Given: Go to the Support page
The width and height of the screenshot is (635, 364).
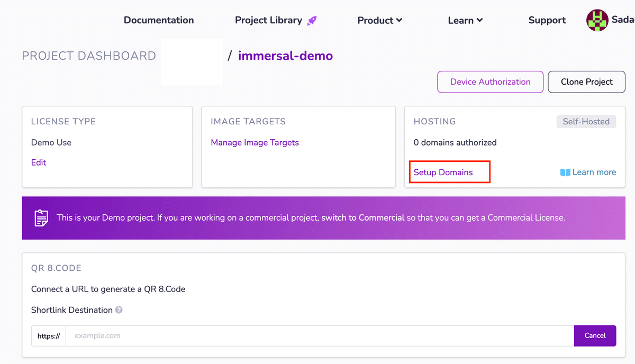Looking at the screenshot, I should click(x=547, y=21).
